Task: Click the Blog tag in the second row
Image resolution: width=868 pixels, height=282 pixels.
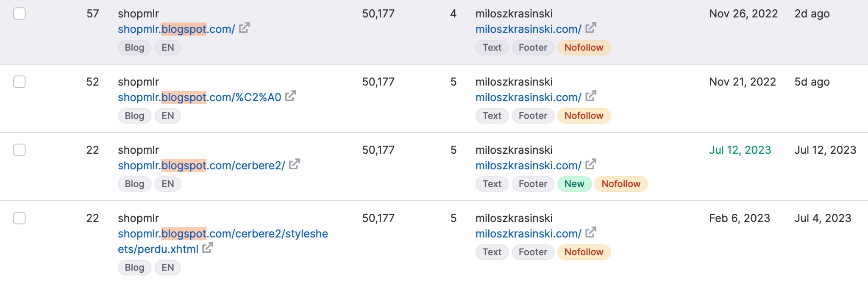Action: coord(134,116)
